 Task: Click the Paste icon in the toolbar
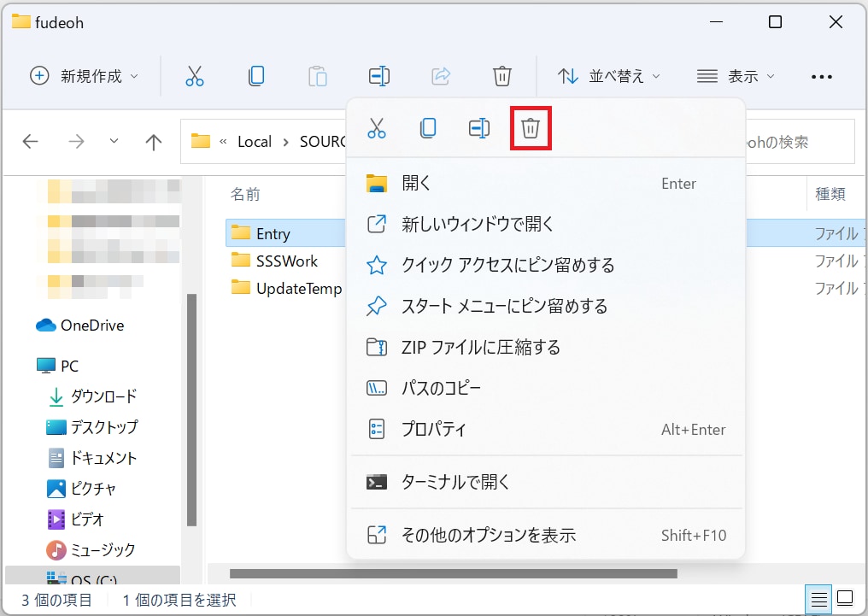[318, 76]
